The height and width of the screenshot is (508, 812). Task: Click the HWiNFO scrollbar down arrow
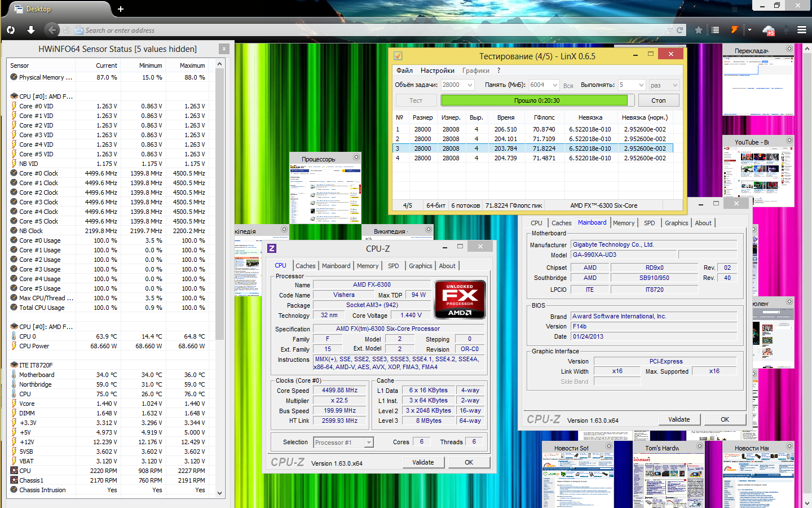[x=220, y=493]
